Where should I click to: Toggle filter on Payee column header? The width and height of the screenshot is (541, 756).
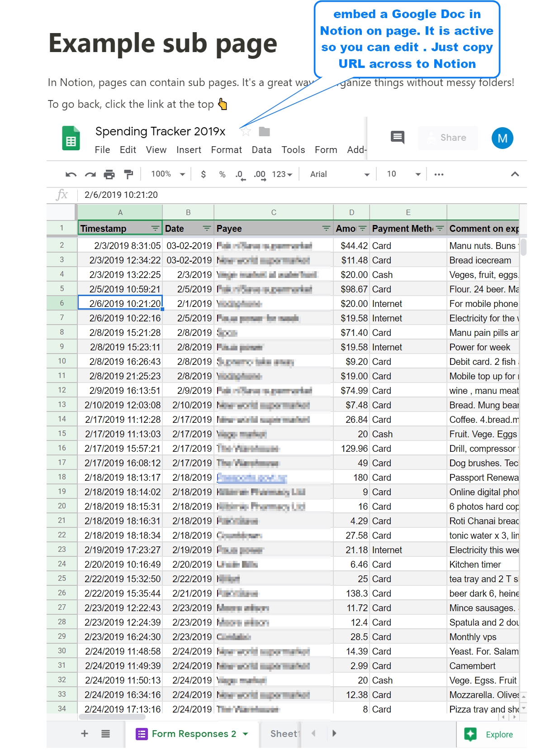coord(326,229)
